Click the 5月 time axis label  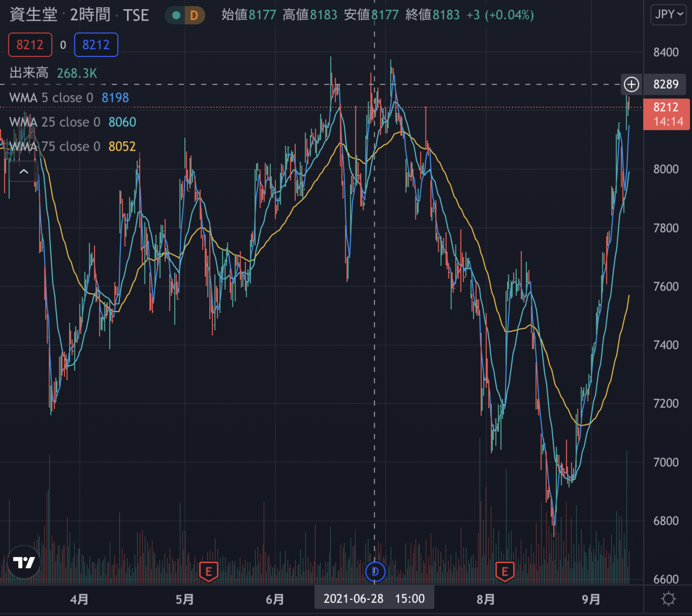[185, 599]
